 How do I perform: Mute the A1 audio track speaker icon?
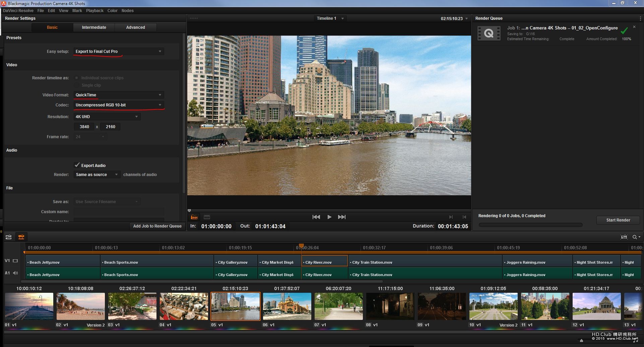pyautogui.click(x=15, y=273)
